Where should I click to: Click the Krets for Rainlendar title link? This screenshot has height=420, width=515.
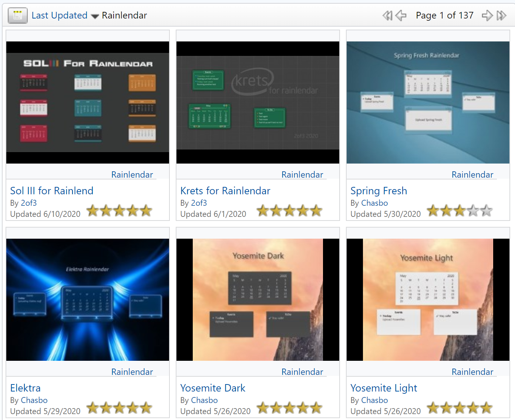[x=225, y=191]
